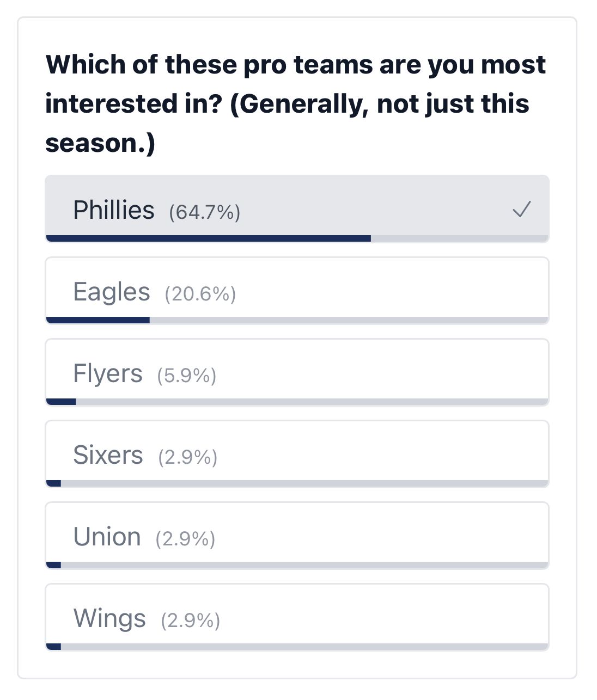
Task: Click the Wings results progress bar
Action: 297,647
